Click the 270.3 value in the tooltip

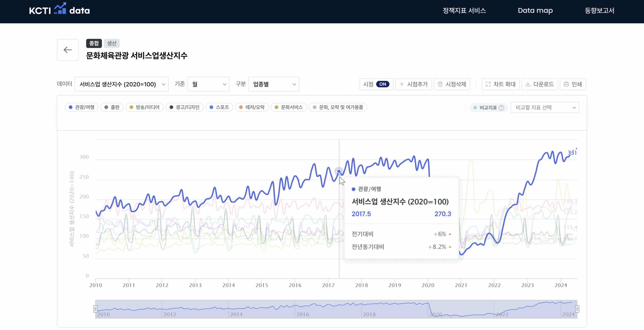click(x=443, y=214)
